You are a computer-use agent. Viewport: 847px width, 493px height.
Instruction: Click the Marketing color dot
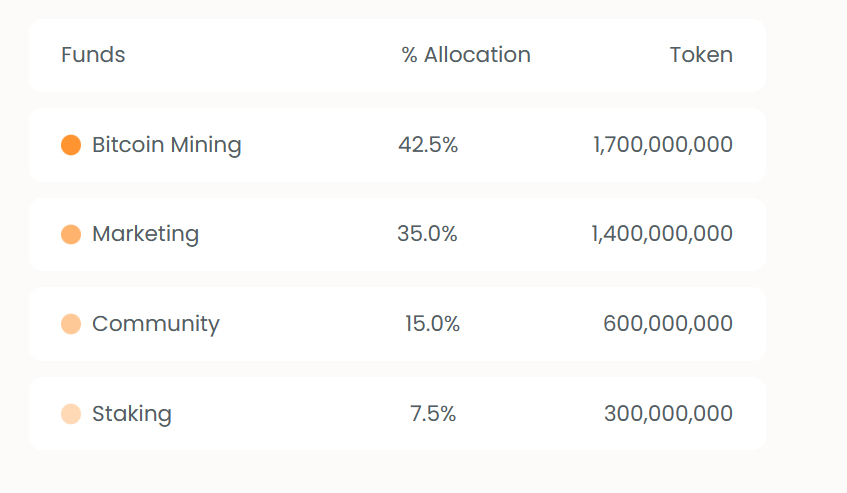pos(71,234)
